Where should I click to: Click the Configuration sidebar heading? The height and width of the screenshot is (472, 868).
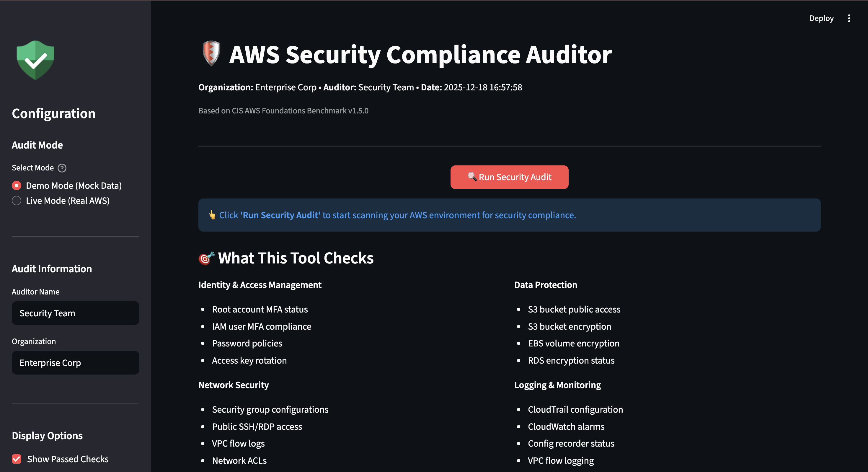click(53, 114)
